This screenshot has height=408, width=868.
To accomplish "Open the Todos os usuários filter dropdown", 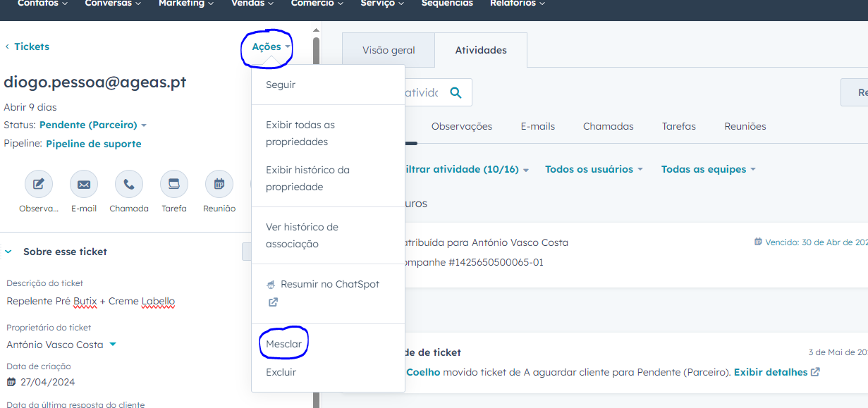I will (594, 169).
